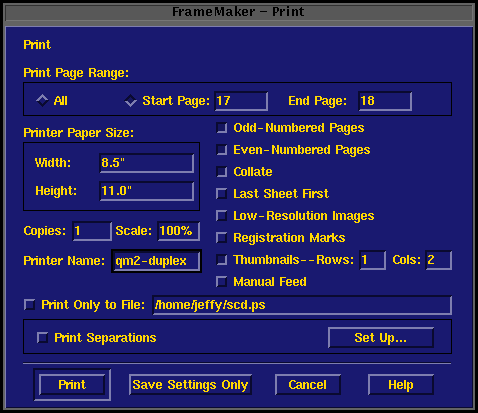Image resolution: width=478 pixels, height=413 pixels.
Task: Click the Save Settings Only button
Action: (x=190, y=385)
